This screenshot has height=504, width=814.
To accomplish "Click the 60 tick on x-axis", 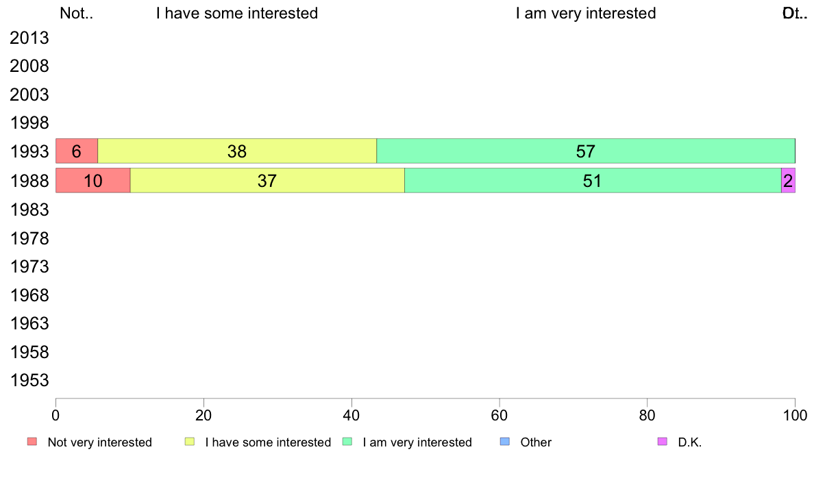I will click(500, 415).
